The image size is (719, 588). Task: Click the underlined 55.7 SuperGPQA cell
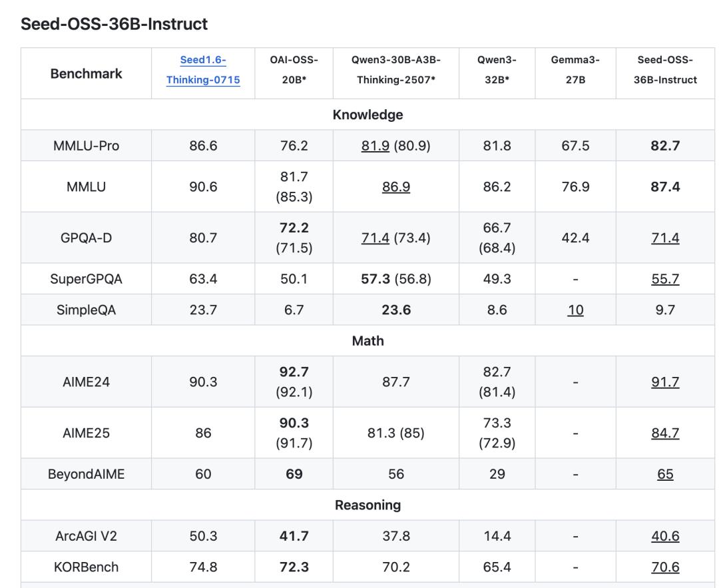pos(665,279)
